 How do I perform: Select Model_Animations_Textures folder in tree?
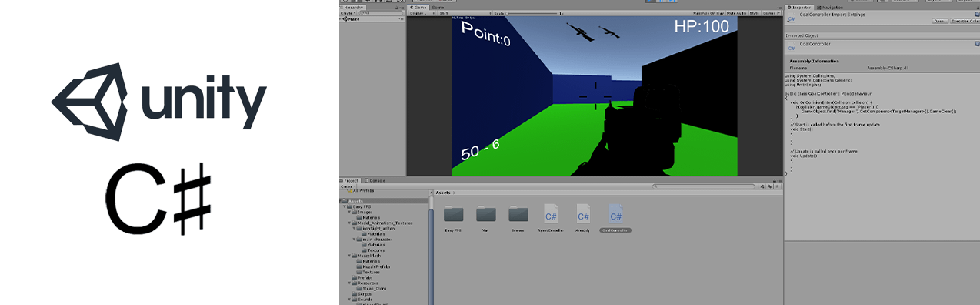click(382, 223)
